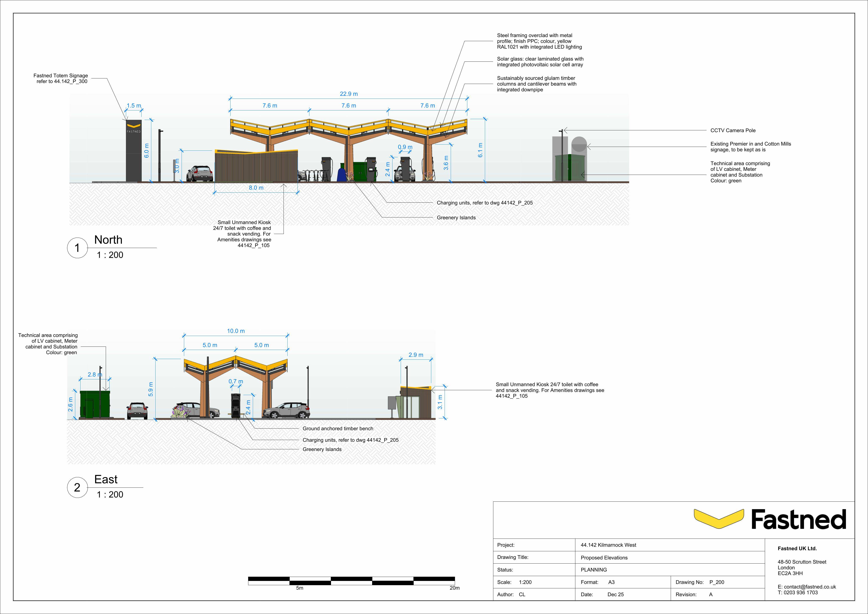The height and width of the screenshot is (614, 868).
Task: Click the '6.1 m' canopy height dimension
Action: tap(480, 150)
